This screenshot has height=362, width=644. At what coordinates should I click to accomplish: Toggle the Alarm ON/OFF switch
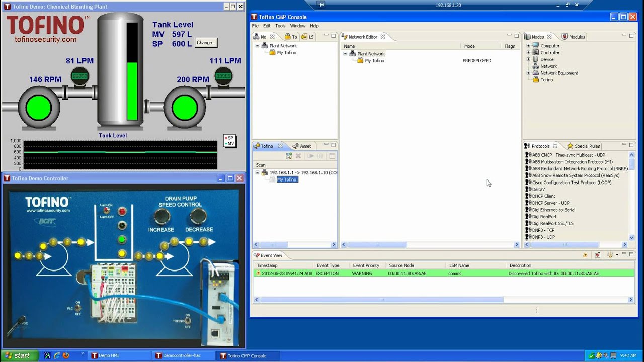(x=106, y=211)
